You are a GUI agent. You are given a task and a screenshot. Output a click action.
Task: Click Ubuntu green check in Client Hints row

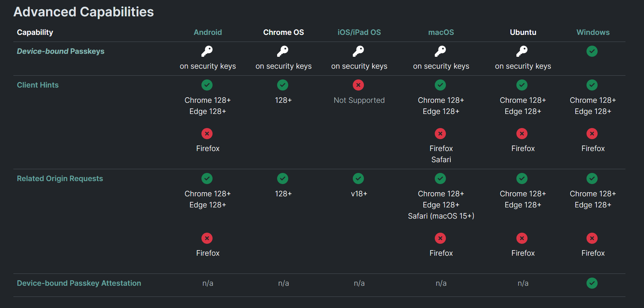522,85
